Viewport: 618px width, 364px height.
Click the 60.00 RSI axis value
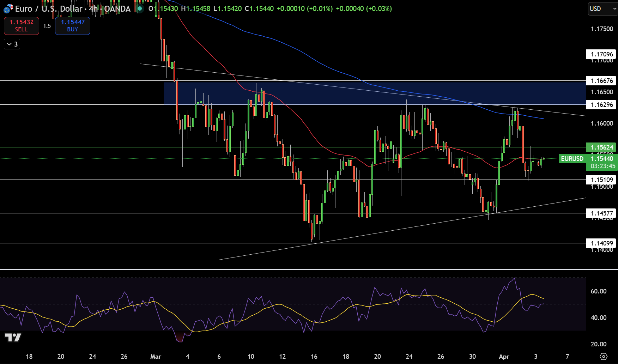click(x=599, y=291)
